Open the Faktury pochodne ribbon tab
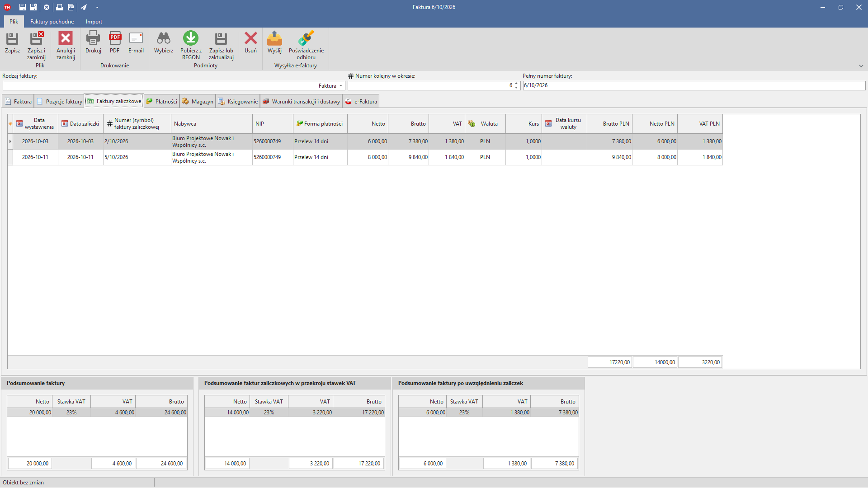868x488 pixels. (x=52, y=21)
